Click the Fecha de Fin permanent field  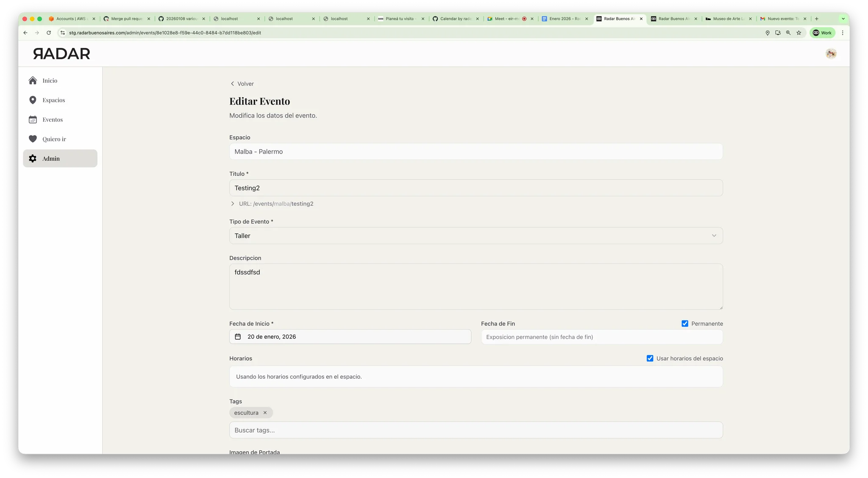coord(602,337)
